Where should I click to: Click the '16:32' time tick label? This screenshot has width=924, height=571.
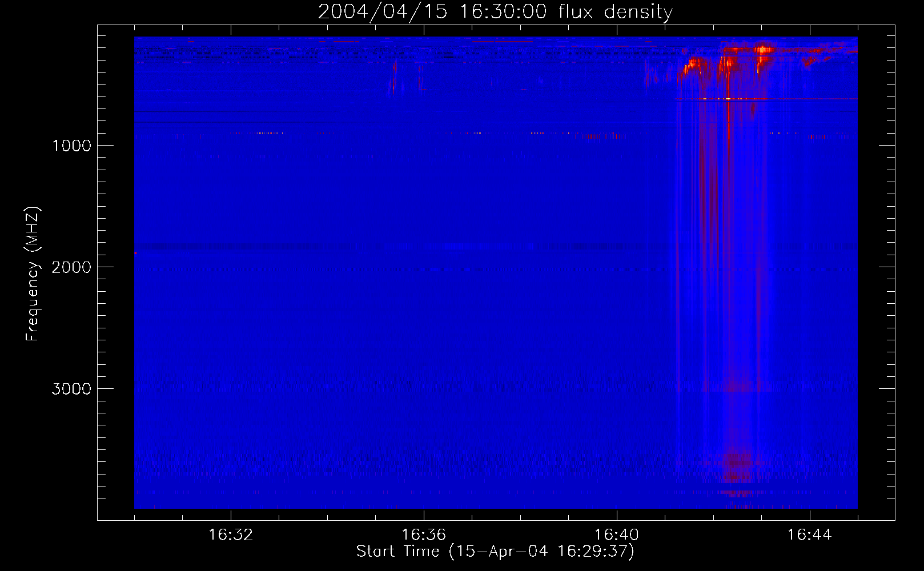231,535
